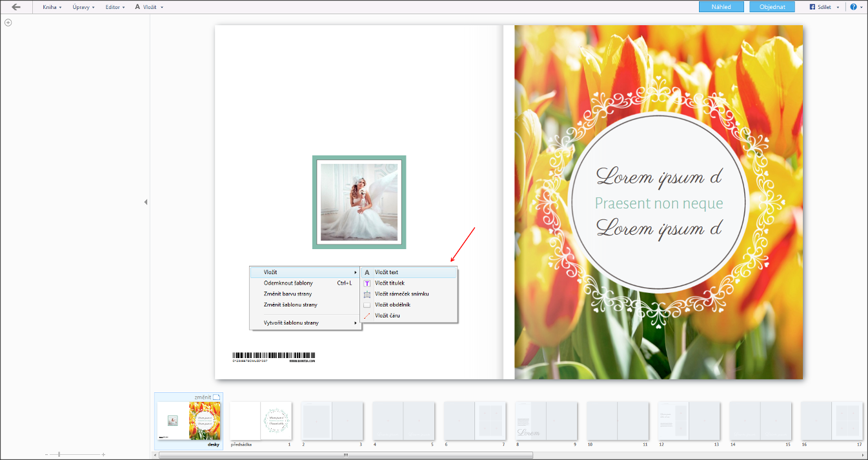Click the A icon in top Vložit toolbar

[137, 7]
